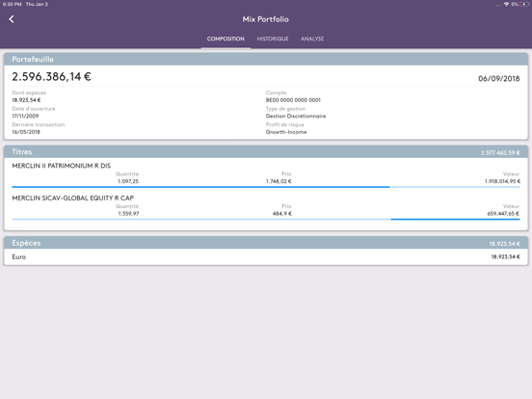Open the Euro cash row
Image resolution: width=532 pixels, height=399 pixels.
(266, 256)
